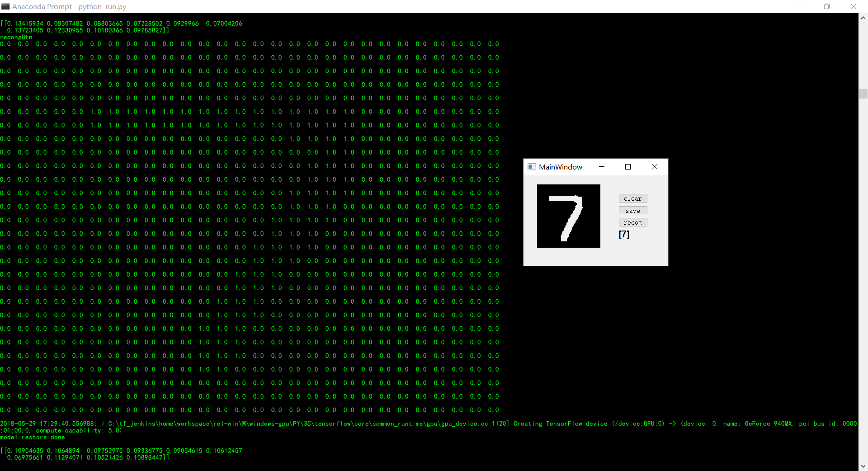Screen dimensions: 868x471
Task: Click the MainWindow title text
Action: [x=561, y=167]
